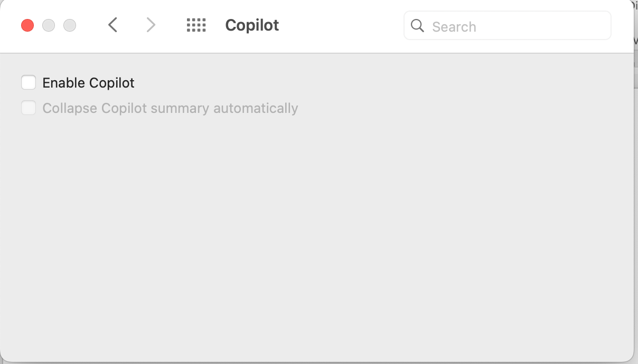This screenshot has height=364, width=638.
Task: Click the divider line below the toolbar
Action: [x=317, y=53]
